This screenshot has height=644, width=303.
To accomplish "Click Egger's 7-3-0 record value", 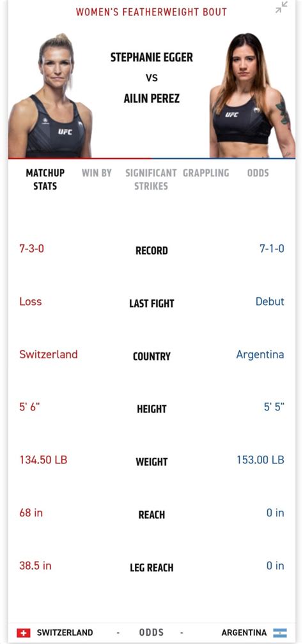I will coord(32,248).
